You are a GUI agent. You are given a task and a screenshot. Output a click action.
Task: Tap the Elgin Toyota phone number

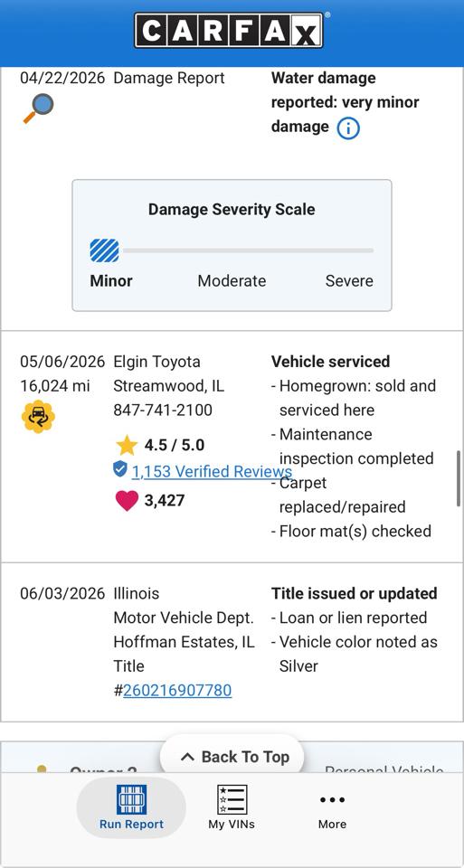click(163, 410)
